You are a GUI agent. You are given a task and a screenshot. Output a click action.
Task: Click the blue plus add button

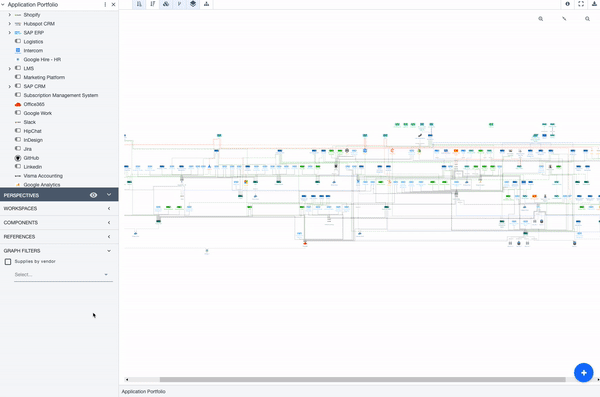tap(584, 372)
